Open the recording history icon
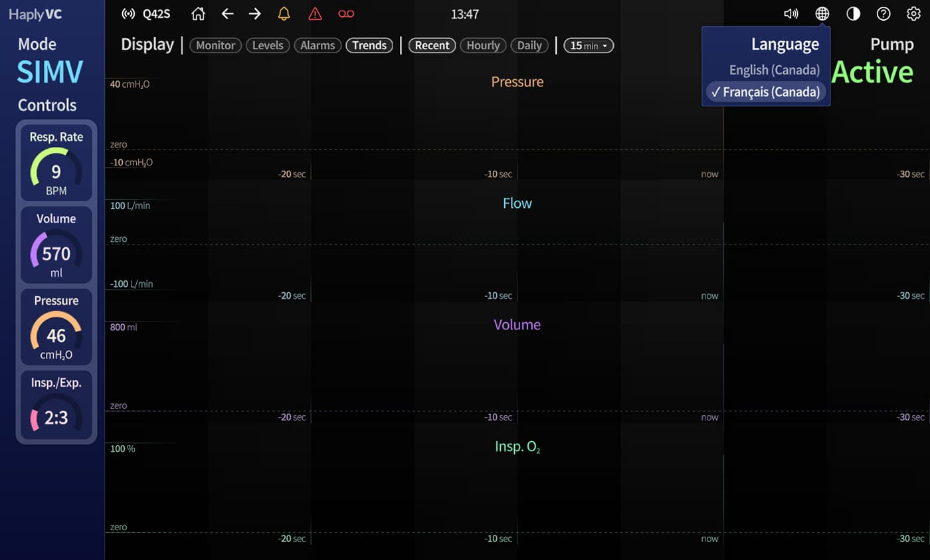 pos(345,13)
